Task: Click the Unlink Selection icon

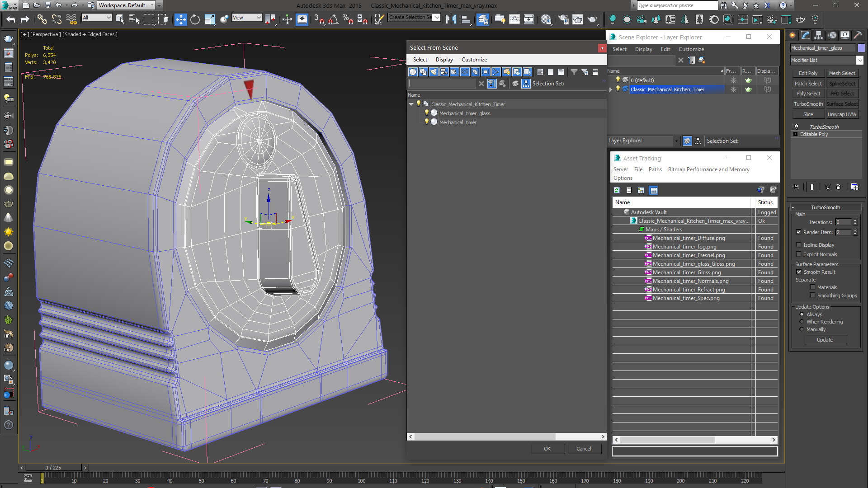Action: pyautogui.click(x=57, y=19)
